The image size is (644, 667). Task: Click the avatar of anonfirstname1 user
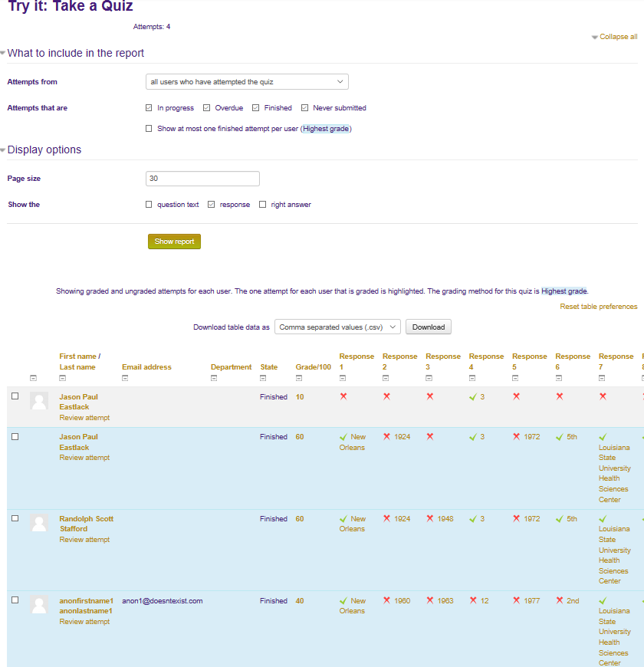[x=39, y=605]
